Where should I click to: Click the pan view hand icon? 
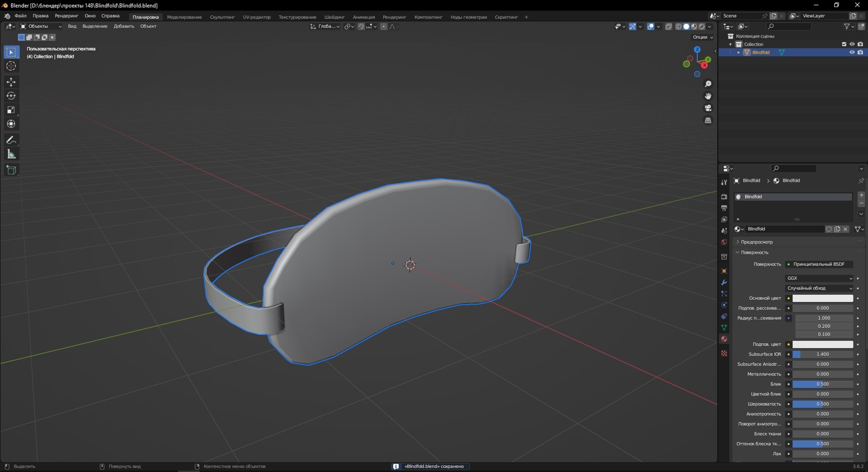click(x=708, y=96)
